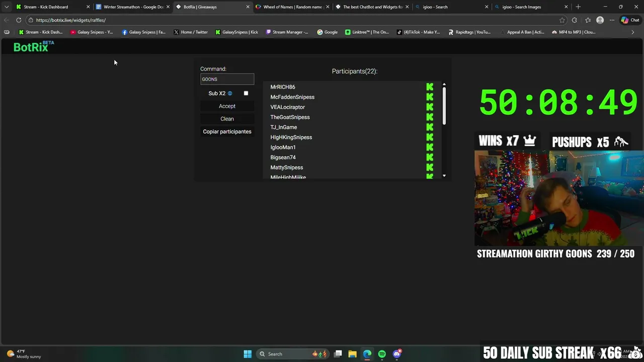Open the Windows Start menu
Screen dimensions: 644x362
(248, 354)
